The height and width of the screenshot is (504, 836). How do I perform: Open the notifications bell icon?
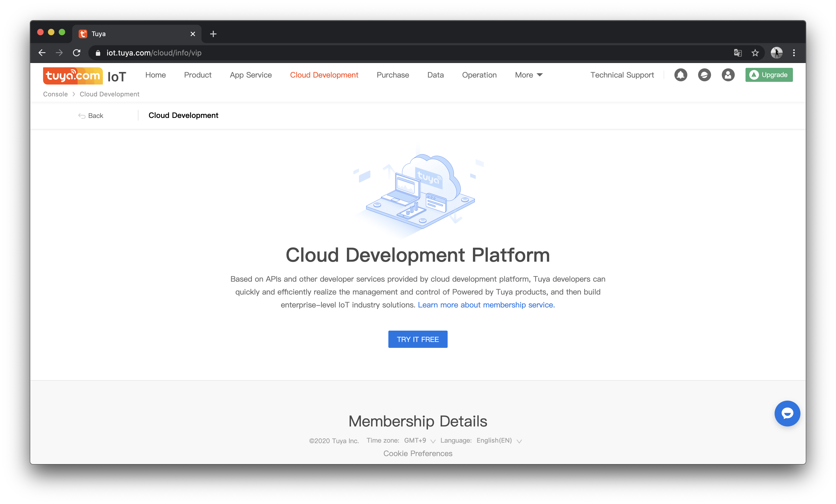click(x=681, y=75)
